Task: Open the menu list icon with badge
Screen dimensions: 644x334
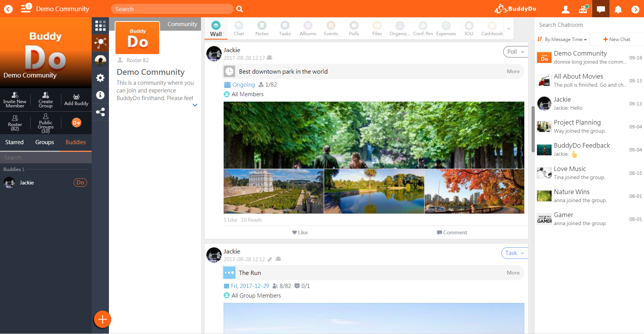Action: coord(26,8)
